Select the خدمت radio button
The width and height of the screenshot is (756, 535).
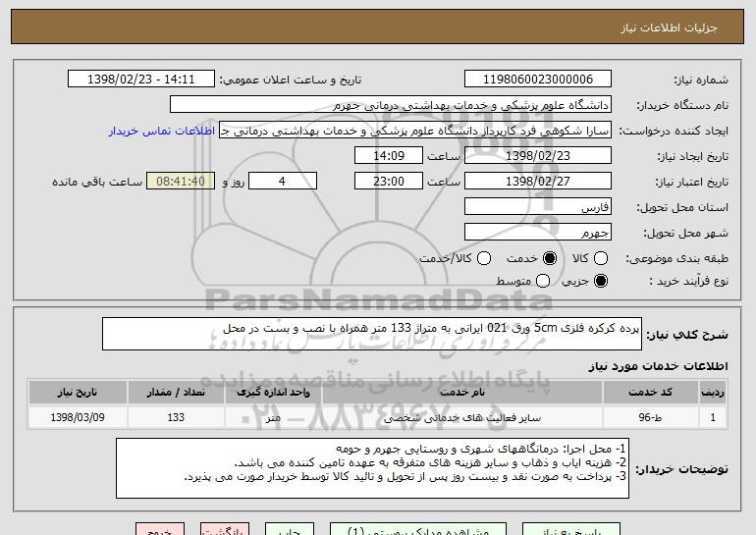coord(549,258)
